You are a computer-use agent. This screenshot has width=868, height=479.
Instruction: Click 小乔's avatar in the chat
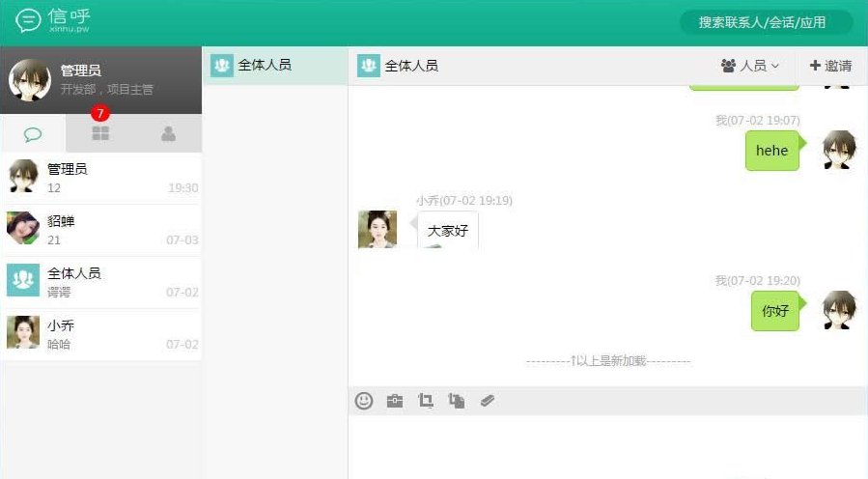click(x=378, y=229)
